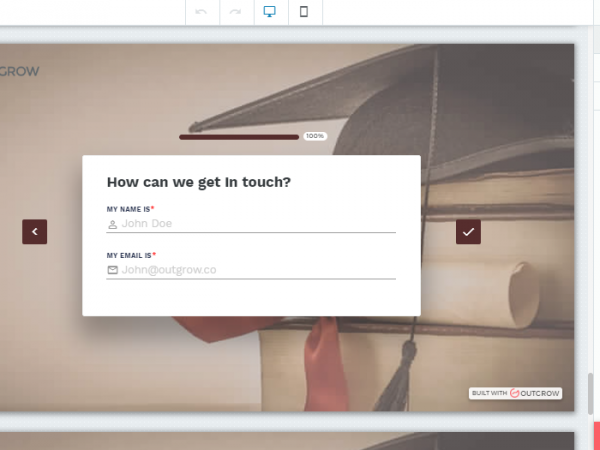Click the redo arrow icon

coord(237,12)
